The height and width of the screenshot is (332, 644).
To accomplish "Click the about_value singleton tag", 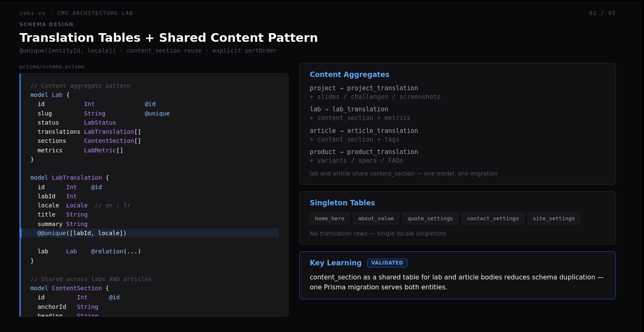I will pos(376,219).
